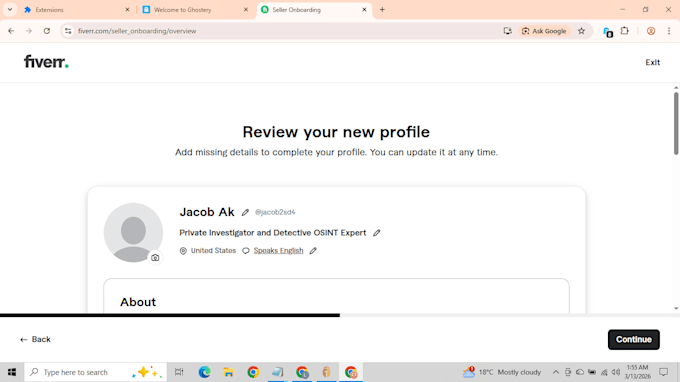Switch to the Extensions tab
This screenshot has width=680, height=382.
pyautogui.click(x=76, y=10)
